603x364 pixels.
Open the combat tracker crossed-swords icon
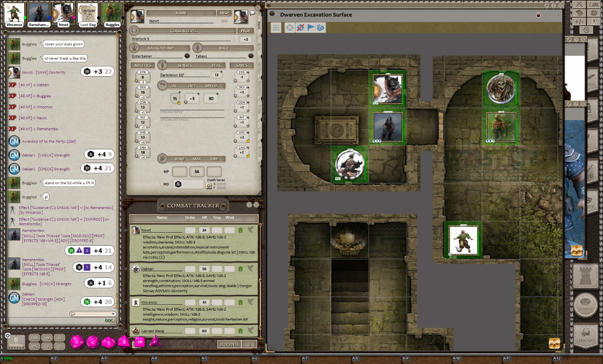[579, 5]
